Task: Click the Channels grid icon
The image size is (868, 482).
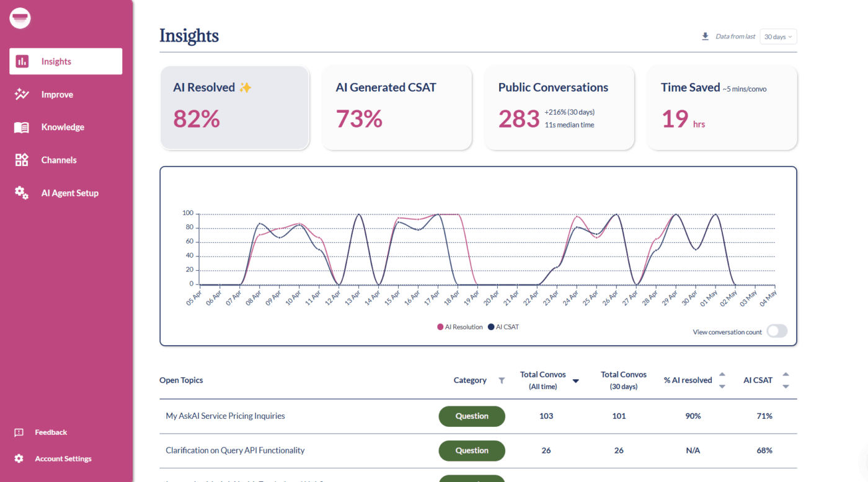Action: 22,160
